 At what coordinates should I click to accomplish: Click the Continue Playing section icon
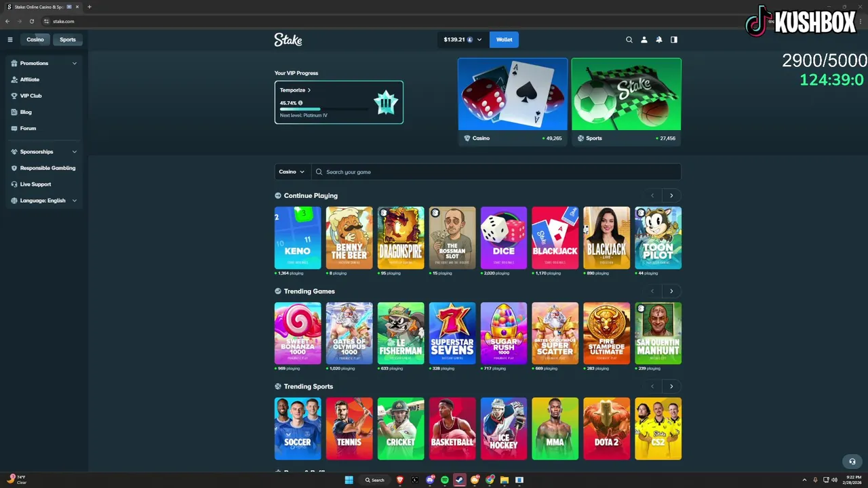[x=278, y=195]
